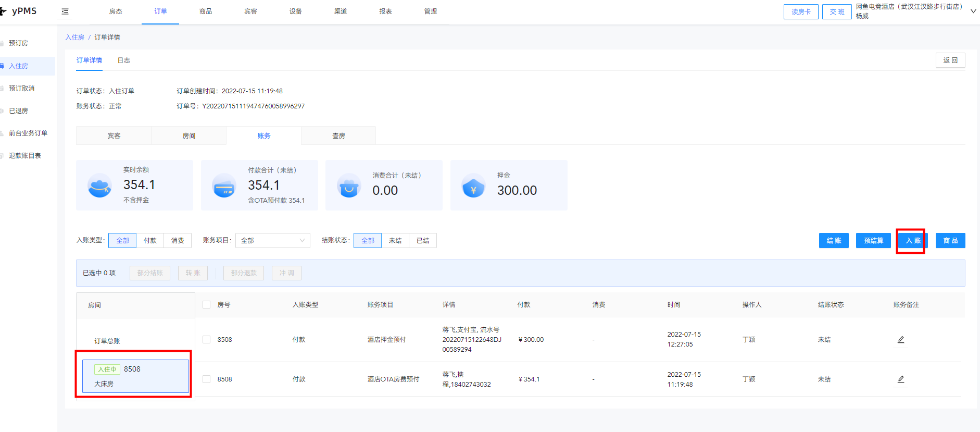Click the 预结算 button
Viewport: 980px width, 432px height.
pyautogui.click(x=873, y=240)
